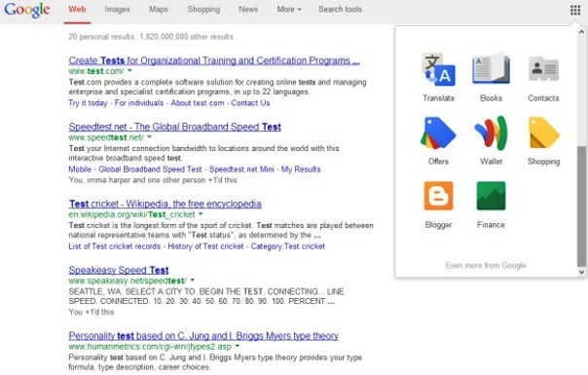
Task: Open 'Personality test based on C. Jung' result
Action: point(203,336)
